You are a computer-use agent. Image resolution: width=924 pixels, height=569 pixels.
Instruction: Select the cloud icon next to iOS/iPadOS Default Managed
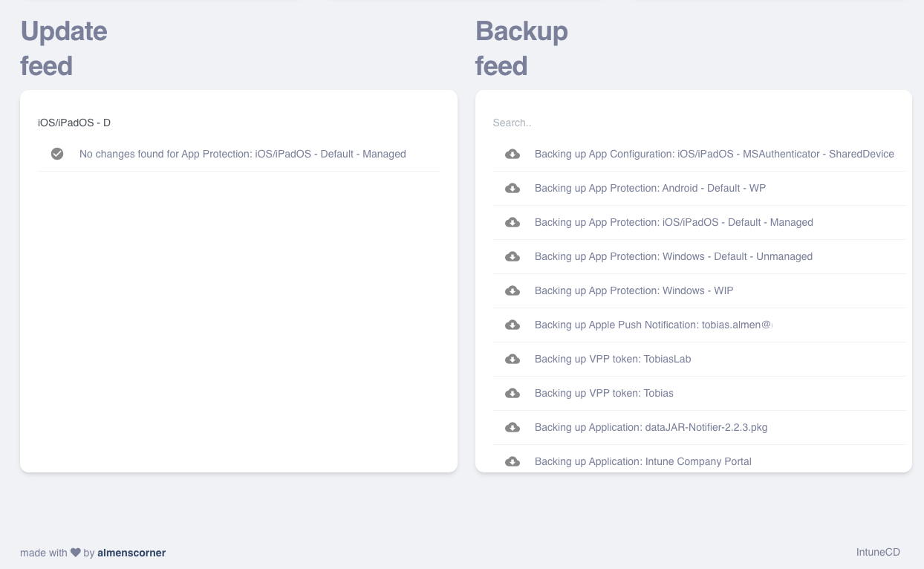[513, 222]
